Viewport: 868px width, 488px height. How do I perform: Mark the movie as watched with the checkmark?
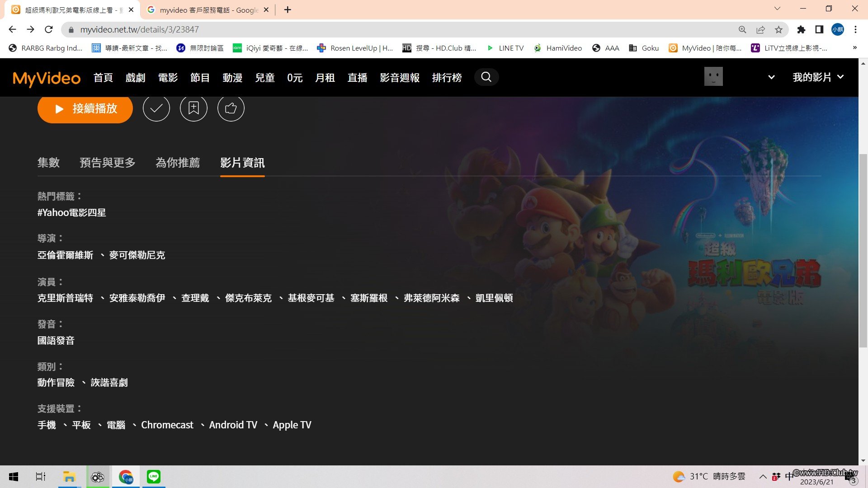pyautogui.click(x=156, y=108)
